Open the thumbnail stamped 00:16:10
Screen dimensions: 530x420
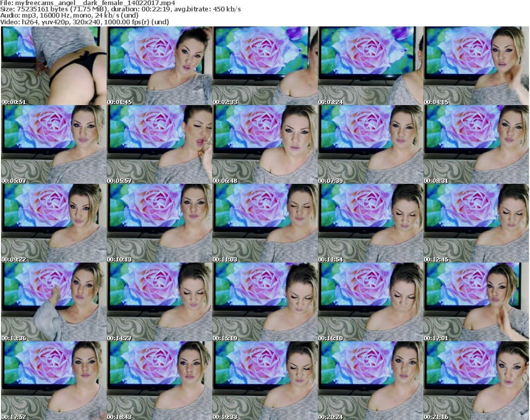(371, 302)
